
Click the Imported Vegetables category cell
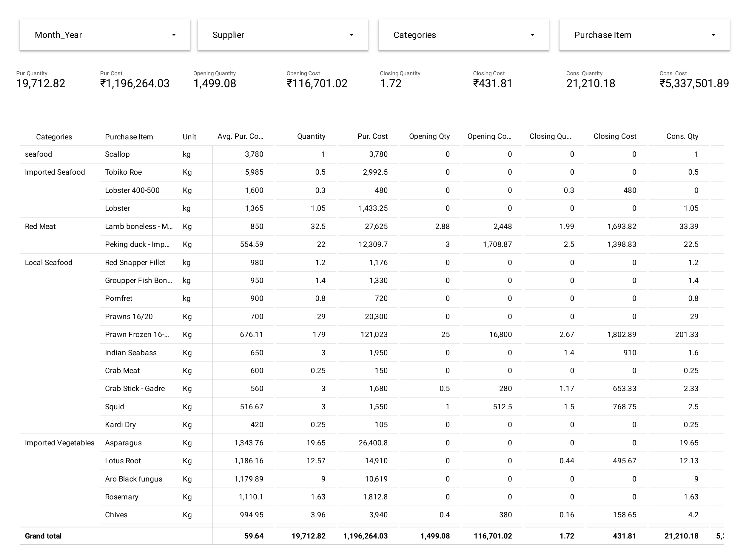(59, 443)
